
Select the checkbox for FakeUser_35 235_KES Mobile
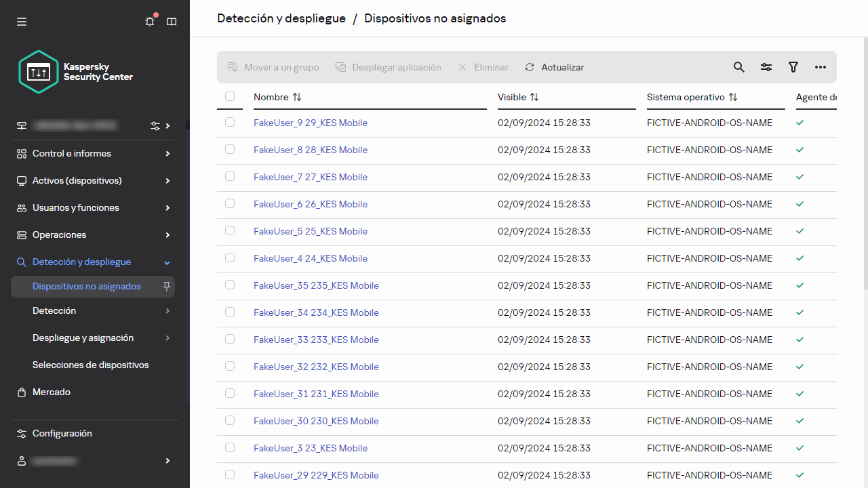[230, 285]
